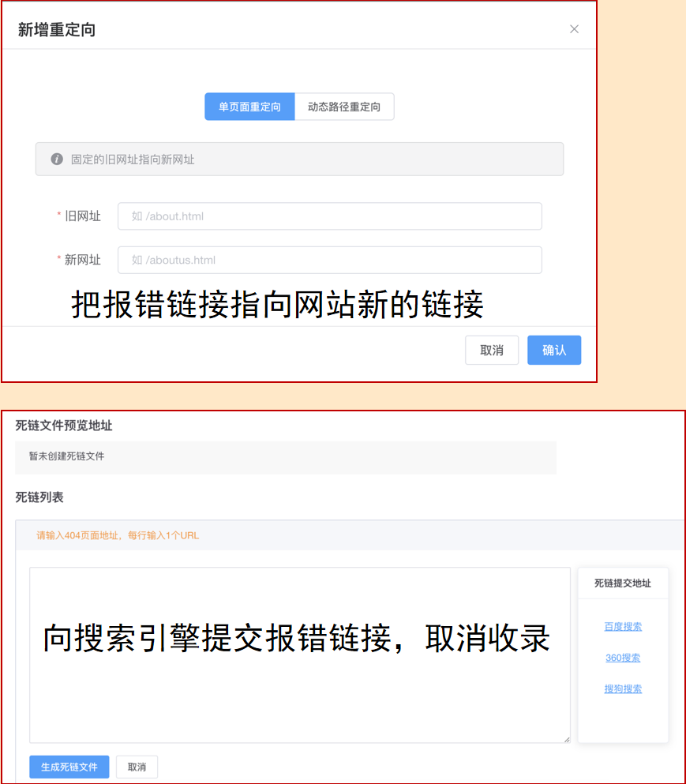Click the 旧网址 field label
The height and width of the screenshot is (784, 686).
tap(83, 216)
